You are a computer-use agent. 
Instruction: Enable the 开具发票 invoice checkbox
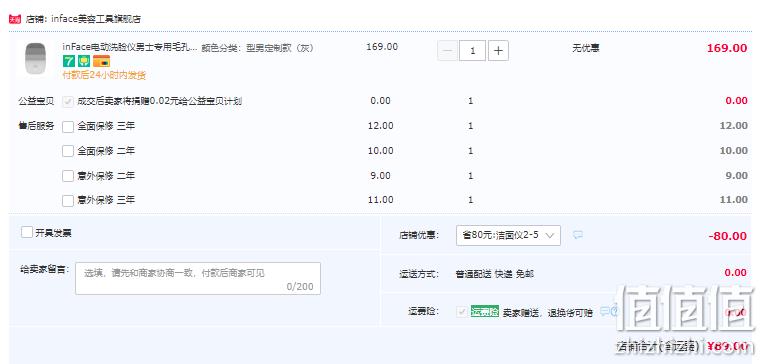pos(27,232)
